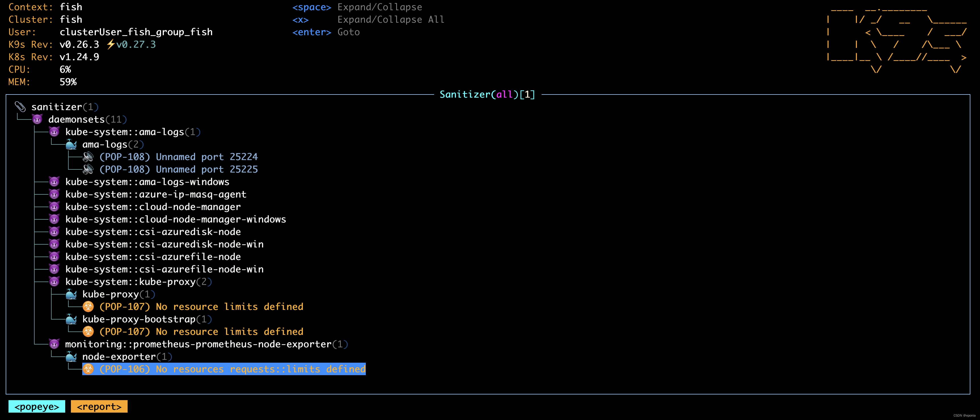Click the speaker icon for Unnamed port 25224
The height and width of the screenshot is (420, 980).
coord(88,157)
